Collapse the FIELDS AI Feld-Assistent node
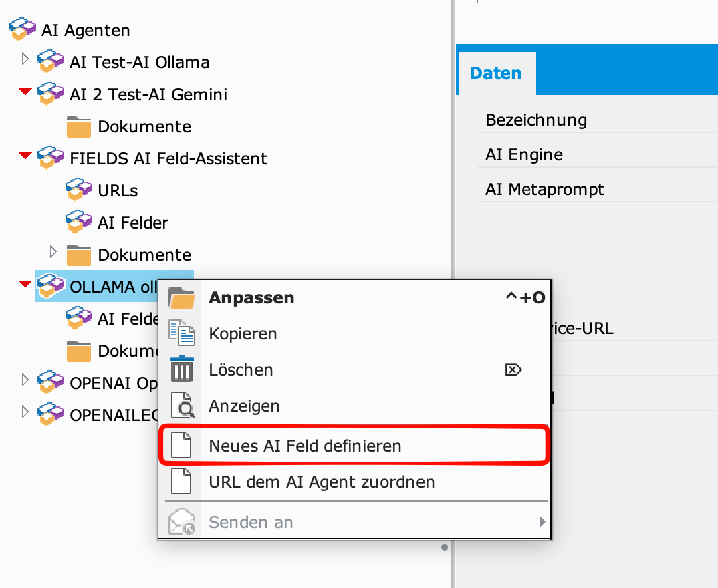The image size is (718, 588). (x=25, y=156)
